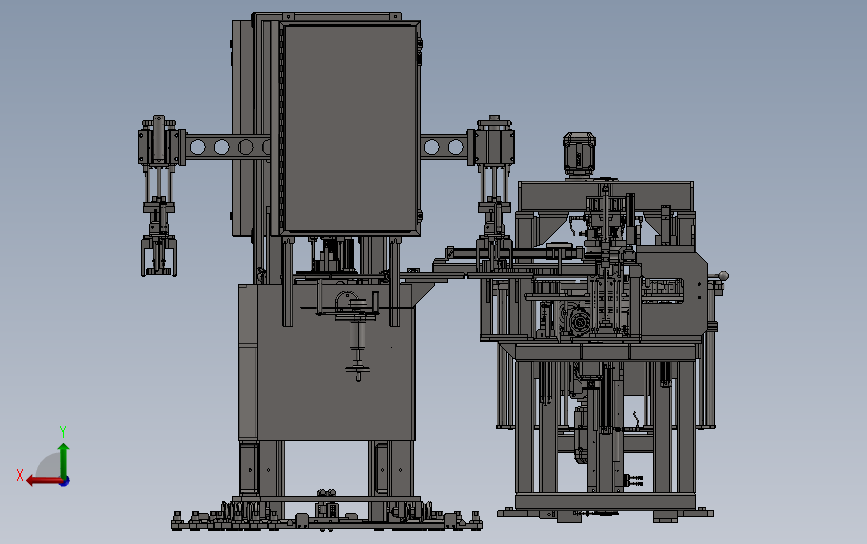The image size is (867, 544).
Task: Select the bottom base plate of the right machine
Action: (x=605, y=502)
